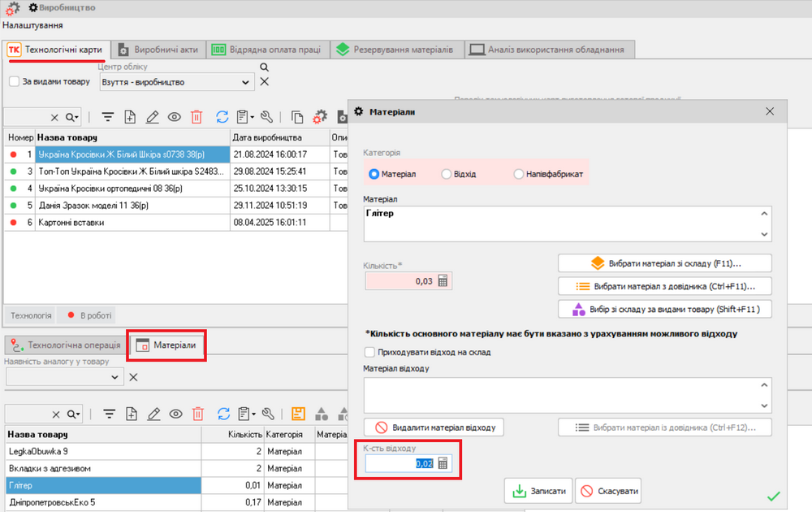Screen dimensions: 812x512
Task: Expand the Взуття - виробництво dropdown
Action: pyautogui.click(x=246, y=82)
